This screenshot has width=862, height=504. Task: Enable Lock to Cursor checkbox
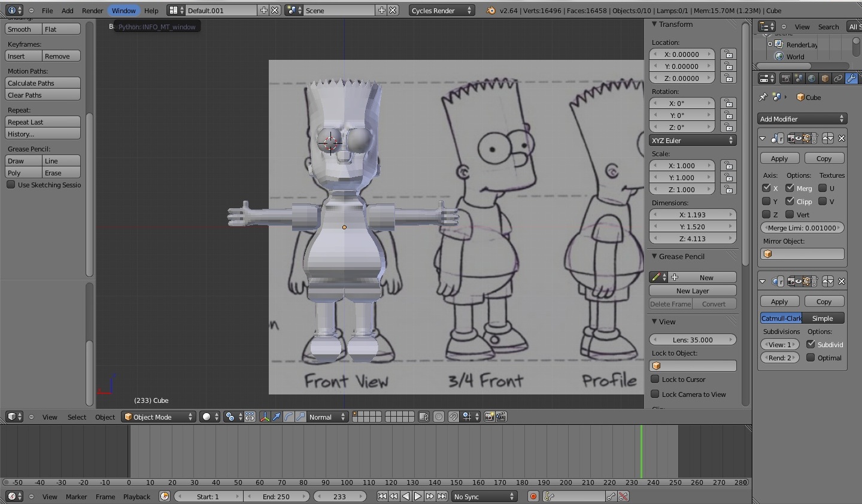pyautogui.click(x=655, y=379)
